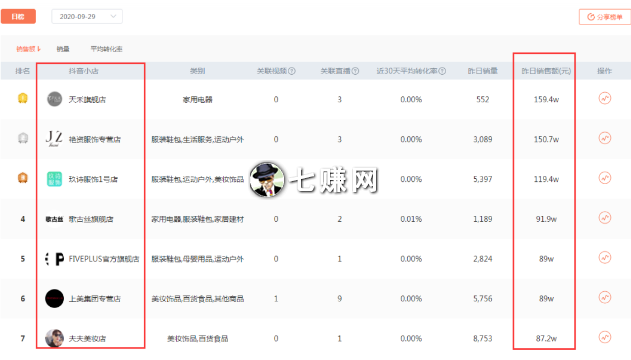Click sales amount 119.4w
Image resolution: width=631 pixels, height=360 pixels.
[546, 179]
